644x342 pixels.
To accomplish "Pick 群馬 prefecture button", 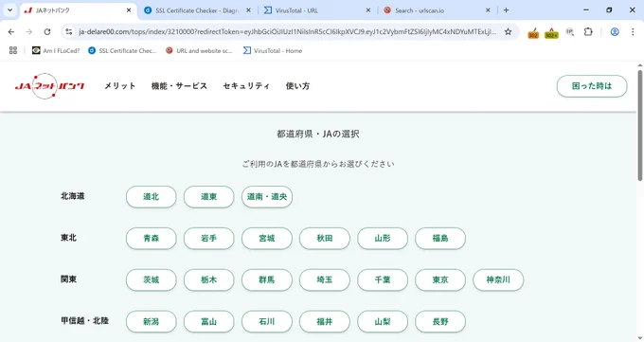I will (x=267, y=279).
